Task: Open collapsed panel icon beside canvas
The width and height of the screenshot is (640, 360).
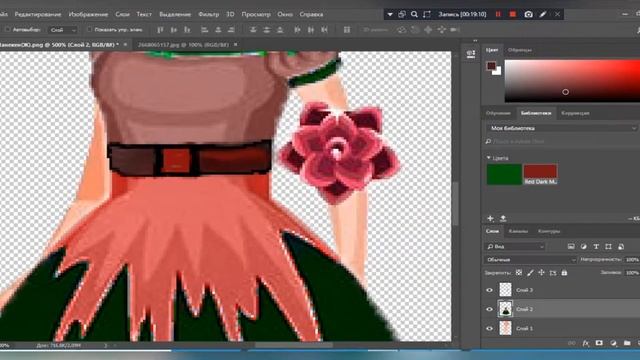Action: pos(470,53)
